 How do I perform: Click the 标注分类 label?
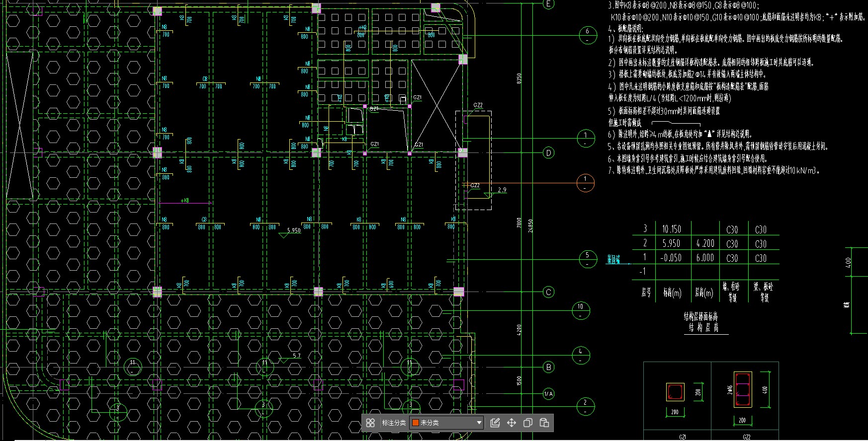tap(394, 423)
